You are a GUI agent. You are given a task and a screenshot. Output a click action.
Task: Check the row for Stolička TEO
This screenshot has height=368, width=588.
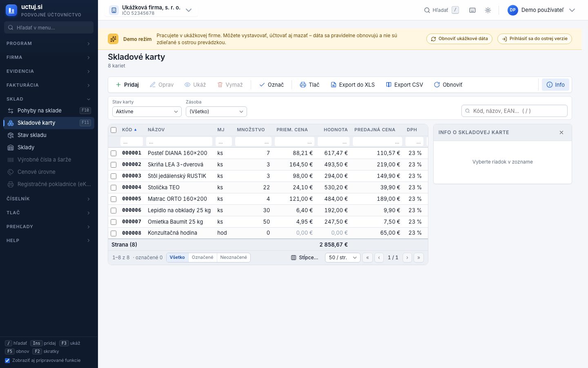pyautogui.click(x=114, y=188)
